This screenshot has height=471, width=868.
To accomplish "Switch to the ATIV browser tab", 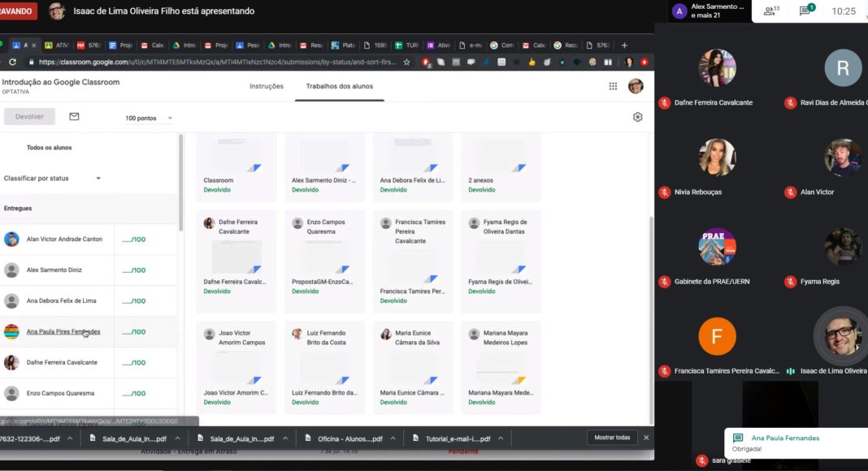I will point(57,45).
